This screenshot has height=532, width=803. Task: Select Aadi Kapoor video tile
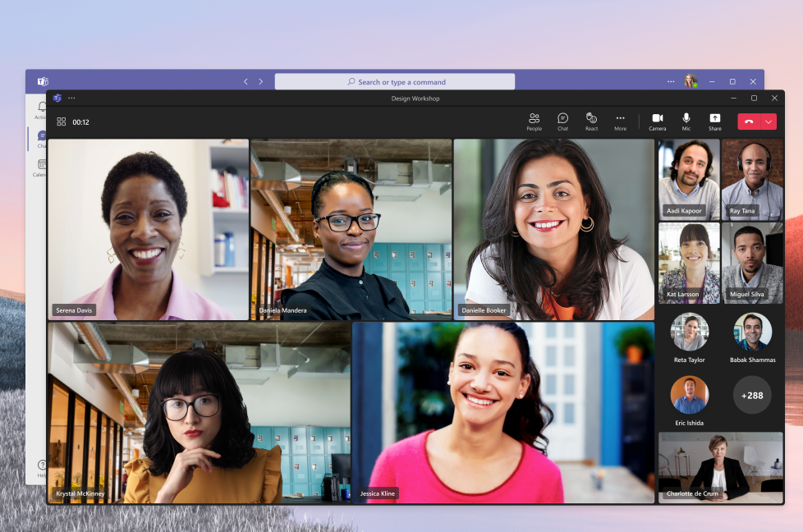pyautogui.click(x=690, y=180)
